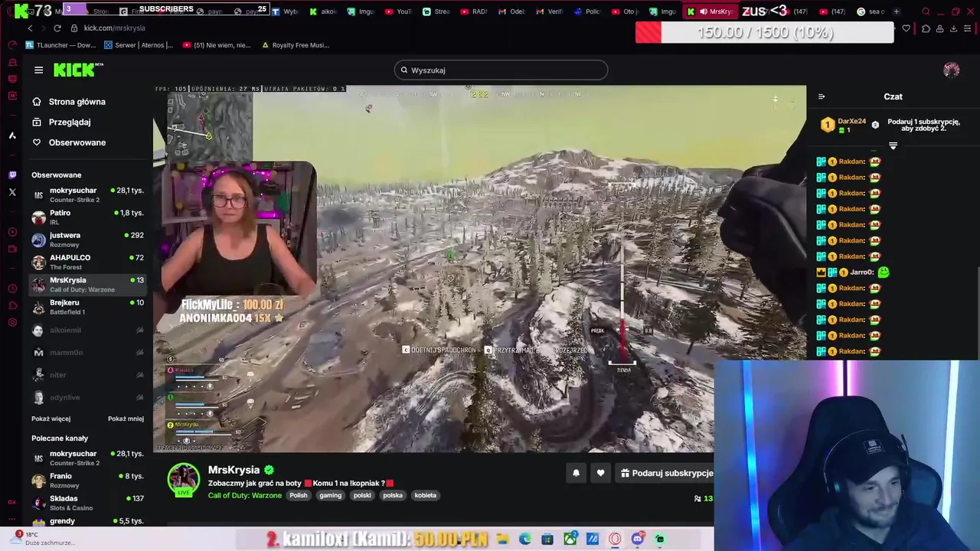Click browser bookmark heart icon
This screenshot has height=551, width=980.
(x=906, y=28)
